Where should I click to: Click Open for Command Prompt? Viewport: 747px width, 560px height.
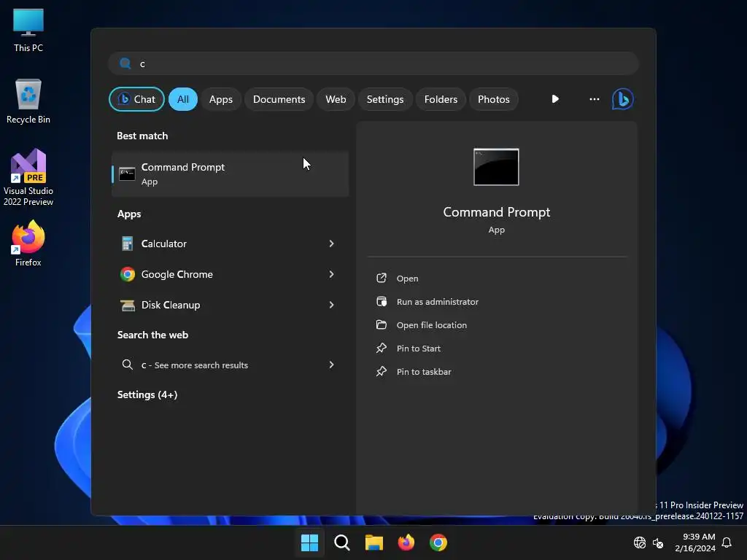point(407,279)
